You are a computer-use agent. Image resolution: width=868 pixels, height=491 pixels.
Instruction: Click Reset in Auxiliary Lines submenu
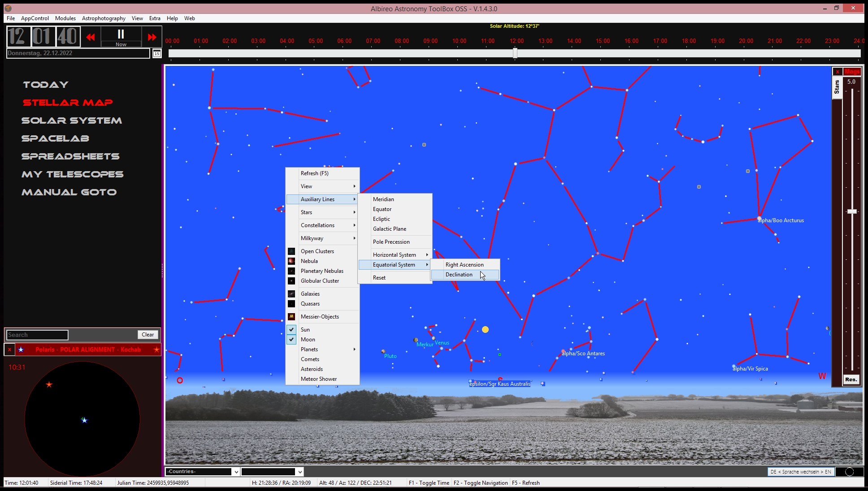395,278
